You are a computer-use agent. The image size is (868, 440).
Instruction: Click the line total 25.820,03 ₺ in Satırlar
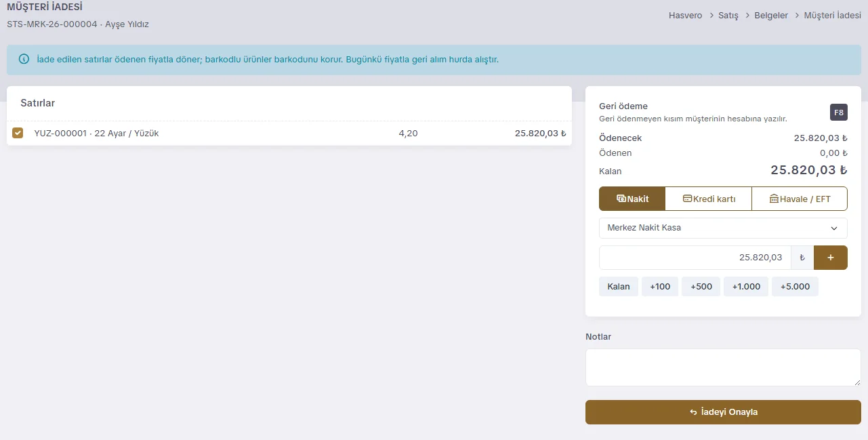point(541,133)
